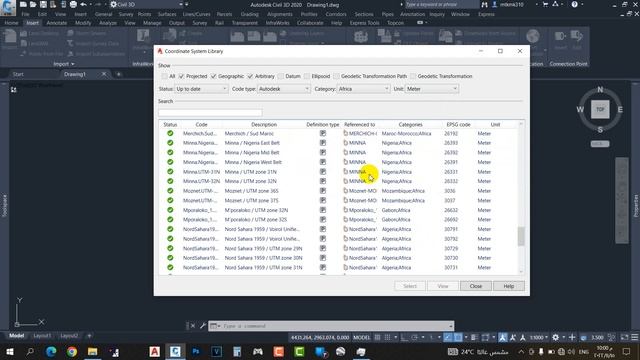Click the Help question mark icon in title bar
This screenshot has height=360, width=640.
coord(575,4)
